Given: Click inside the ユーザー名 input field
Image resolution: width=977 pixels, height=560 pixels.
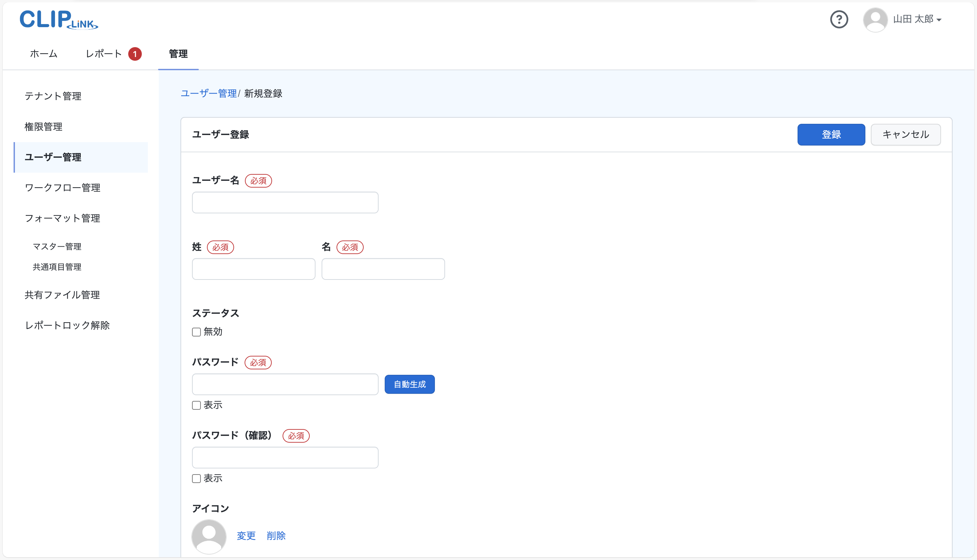Looking at the screenshot, I should tap(285, 202).
